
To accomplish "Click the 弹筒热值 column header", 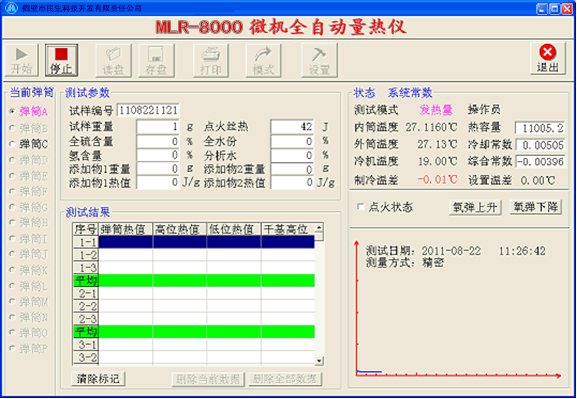I will tap(125, 229).
